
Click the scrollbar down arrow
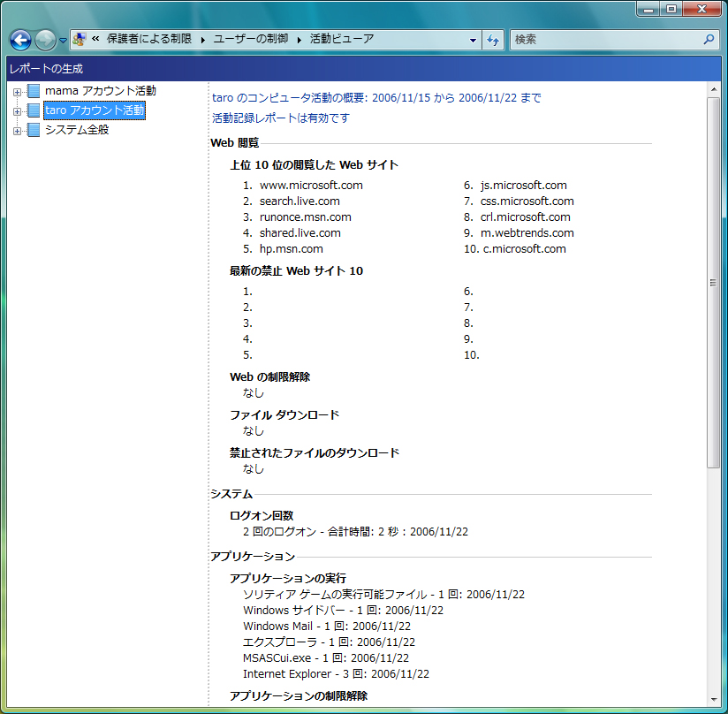(714, 700)
